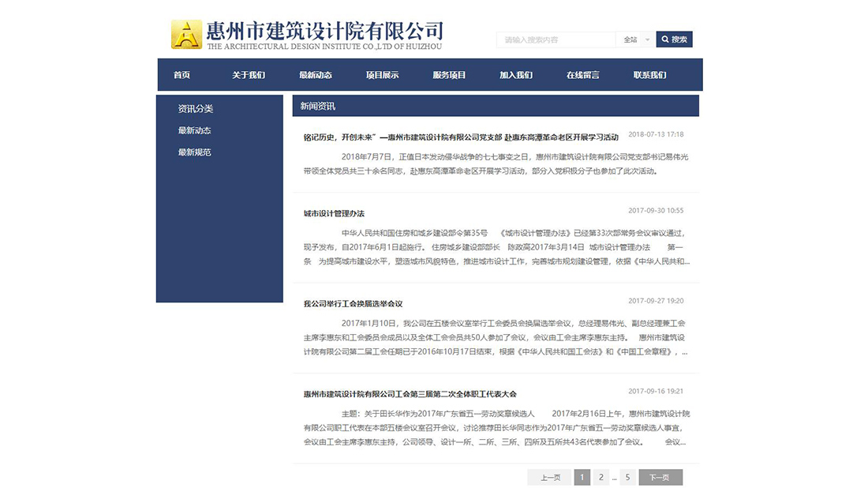This screenshot has width=868, height=488.
Task: Click the 搜索 search button
Action: (674, 39)
